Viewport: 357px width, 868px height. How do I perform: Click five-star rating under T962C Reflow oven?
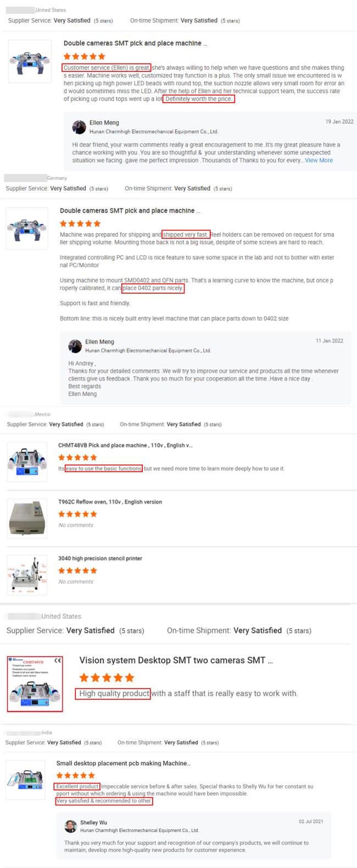coord(77,514)
